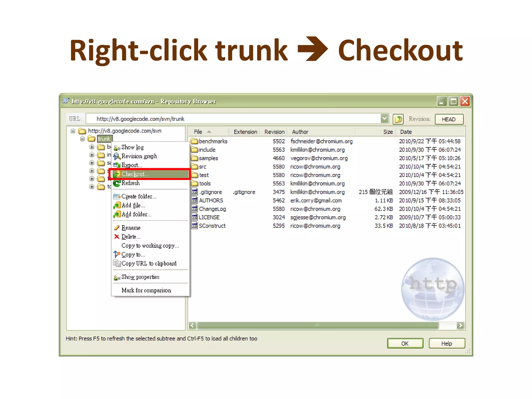
Task: Click the ChangeLog file icon
Action: [x=195, y=209]
